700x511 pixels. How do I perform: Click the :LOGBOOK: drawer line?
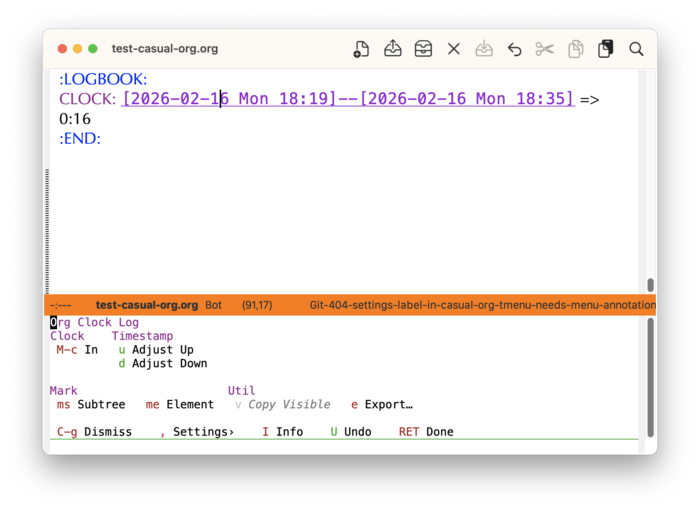pyautogui.click(x=103, y=79)
